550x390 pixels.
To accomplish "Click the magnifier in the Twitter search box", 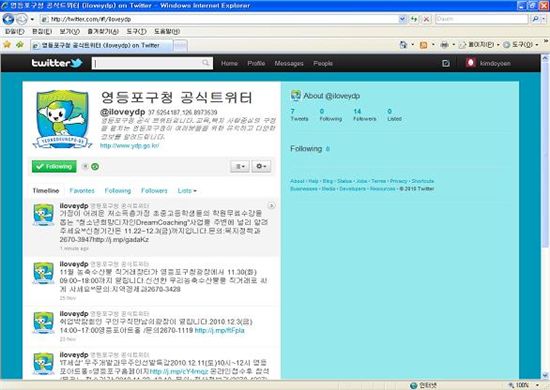I will tap(206, 63).
